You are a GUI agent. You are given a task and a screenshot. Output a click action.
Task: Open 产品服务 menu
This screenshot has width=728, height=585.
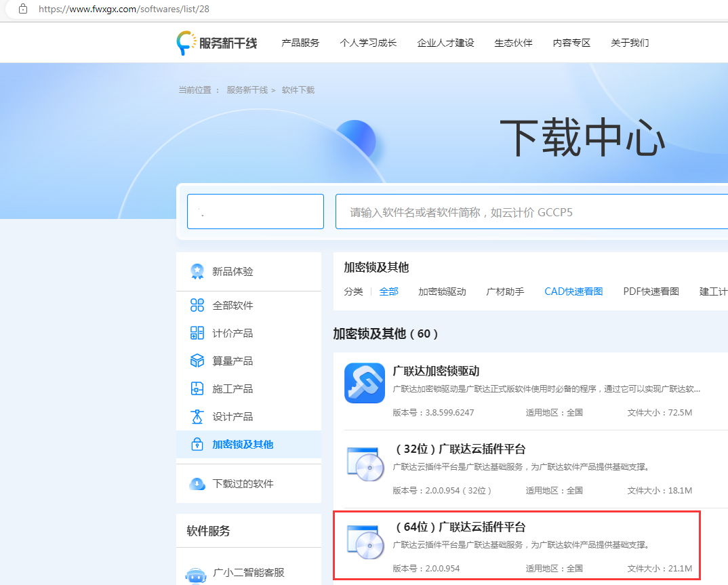pos(300,43)
